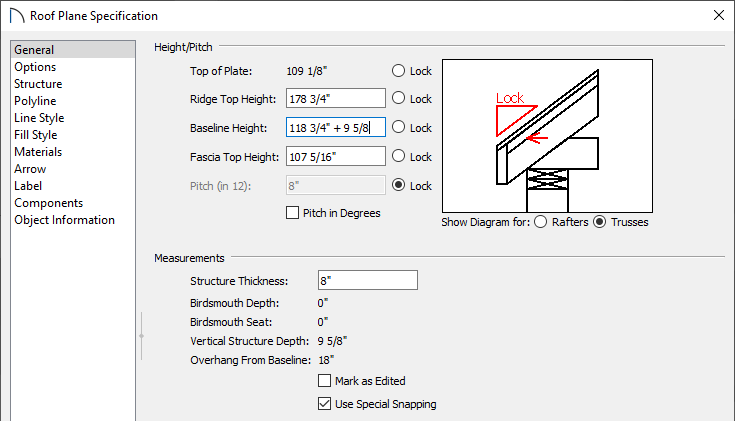This screenshot has width=735, height=421.
Task: Open the Structure panel
Action: [38, 84]
